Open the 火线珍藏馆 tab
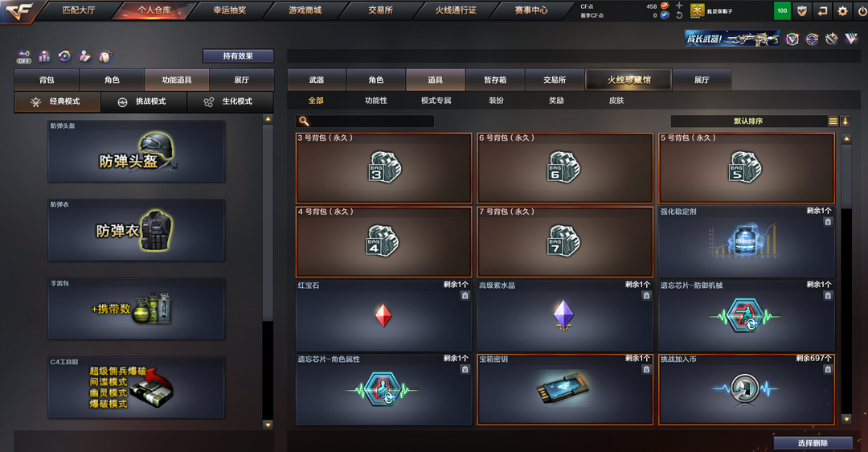This screenshot has height=452, width=868. (x=628, y=80)
